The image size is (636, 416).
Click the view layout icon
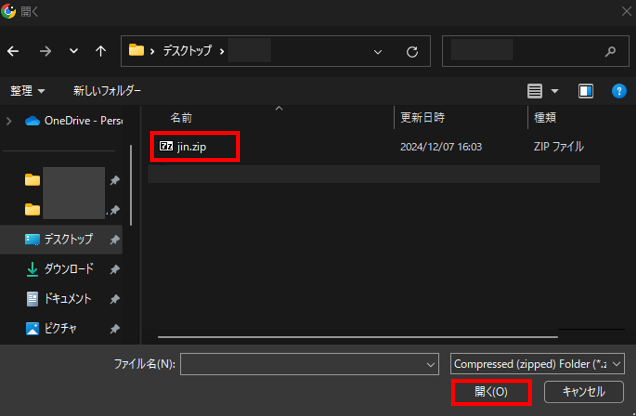536,91
